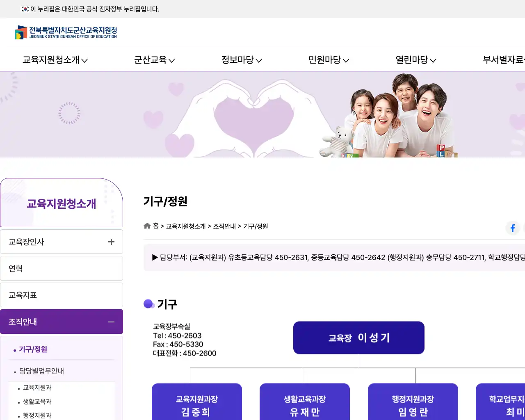Image resolution: width=525 pixels, height=420 pixels.
Task: Open the 정보마당 dropdown menu
Action: (241, 60)
